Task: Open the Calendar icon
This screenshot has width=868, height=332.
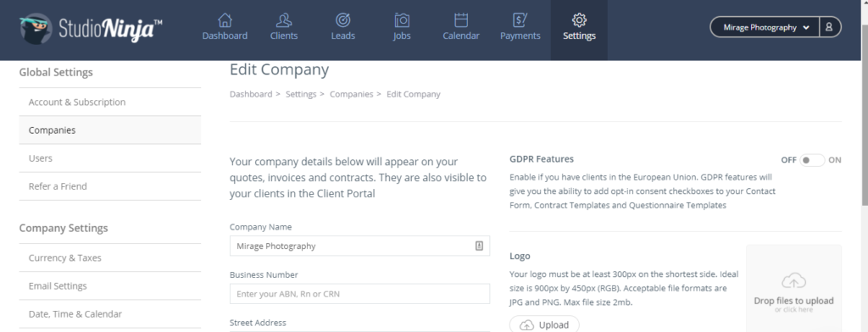Action: (461, 20)
